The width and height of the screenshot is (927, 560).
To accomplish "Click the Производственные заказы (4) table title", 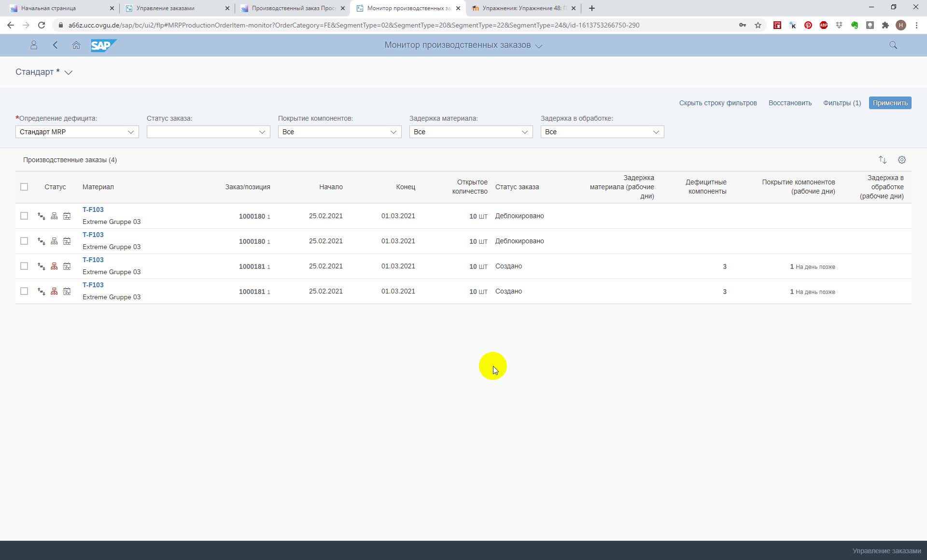I will pyautogui.click(x=70, y=160).
